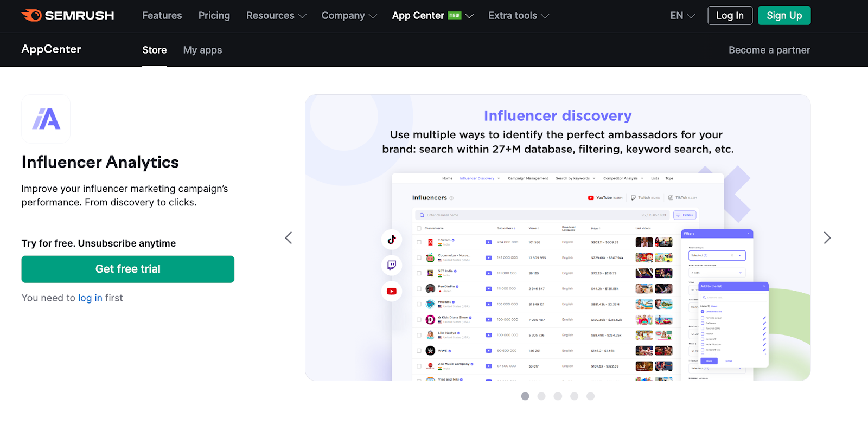Close the Filters panel in the preview
The height and width of the screenshot is (425, 868).
pos(748,234)
